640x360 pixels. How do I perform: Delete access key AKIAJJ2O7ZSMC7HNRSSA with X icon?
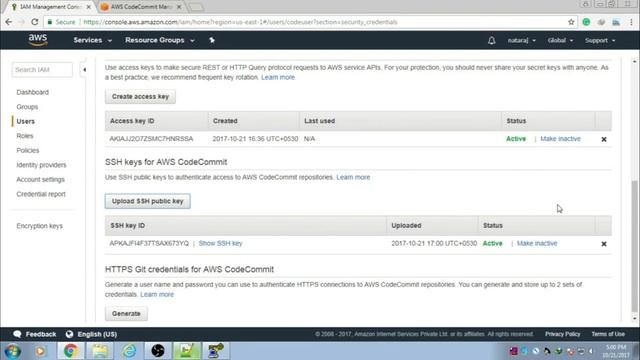pyautogui.click(x=604, y=139)
